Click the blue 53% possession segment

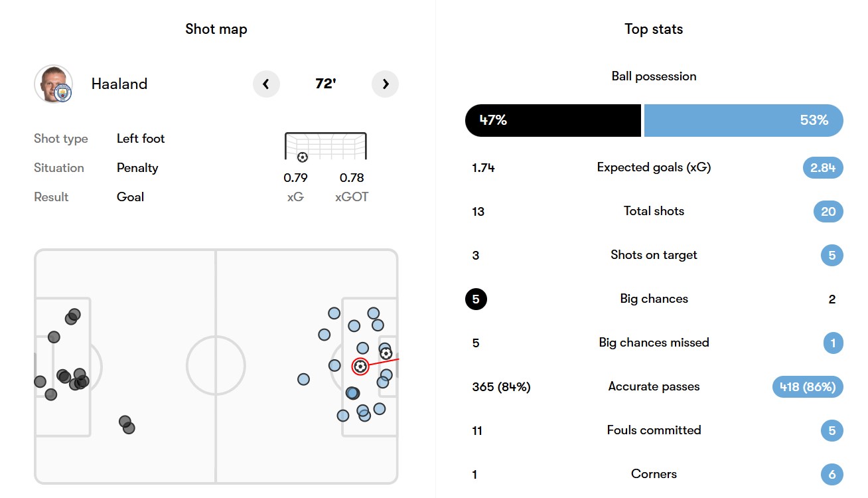coord(743,120)
